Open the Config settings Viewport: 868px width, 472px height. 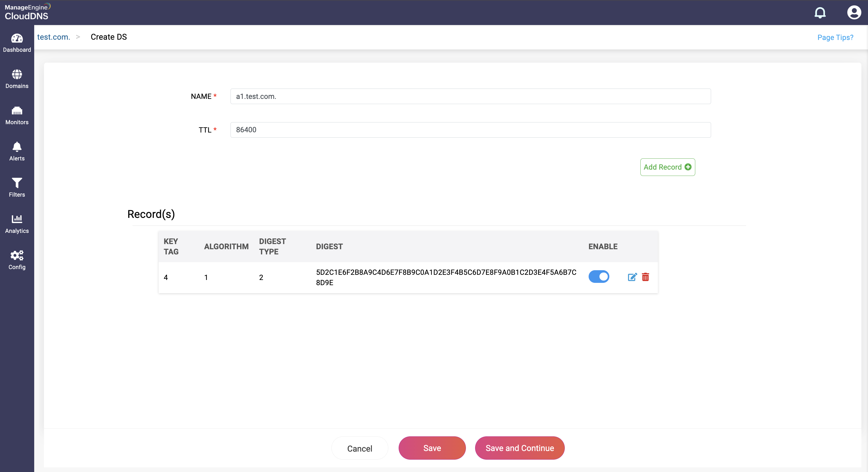(17, 260)
